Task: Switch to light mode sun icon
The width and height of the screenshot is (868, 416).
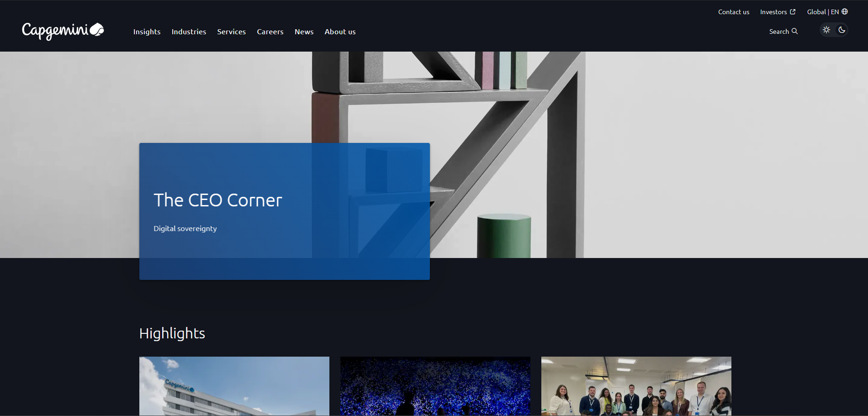Action: tap(826, 30)
